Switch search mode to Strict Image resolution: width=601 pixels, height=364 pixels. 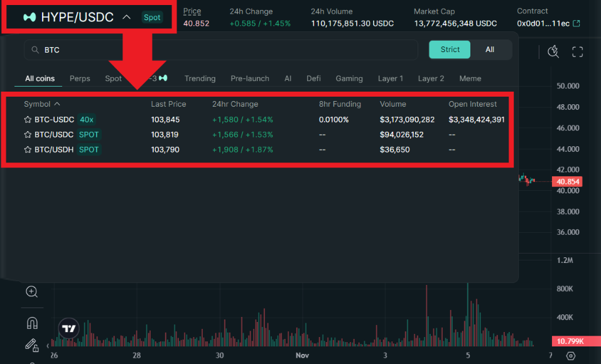click(450, 50)
